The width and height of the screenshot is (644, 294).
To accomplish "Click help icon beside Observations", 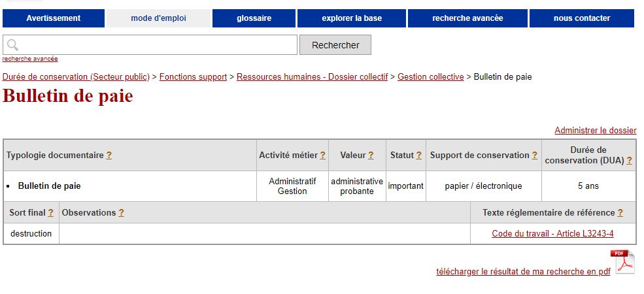I will pyautogui.click(x=121, y=213).
